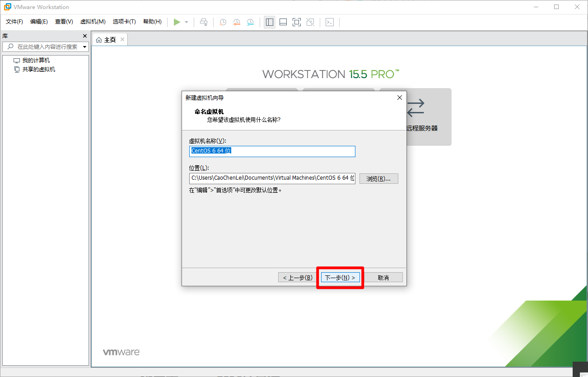Click the console view icon
The width and height of the screenshot is (588, 377).
pyautogui.click(x=330, y=22)
